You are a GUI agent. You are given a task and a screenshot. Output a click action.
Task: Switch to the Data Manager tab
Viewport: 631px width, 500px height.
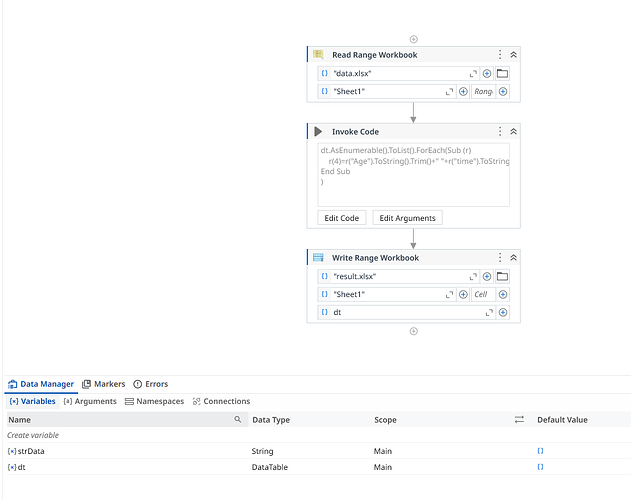(41, 384)
